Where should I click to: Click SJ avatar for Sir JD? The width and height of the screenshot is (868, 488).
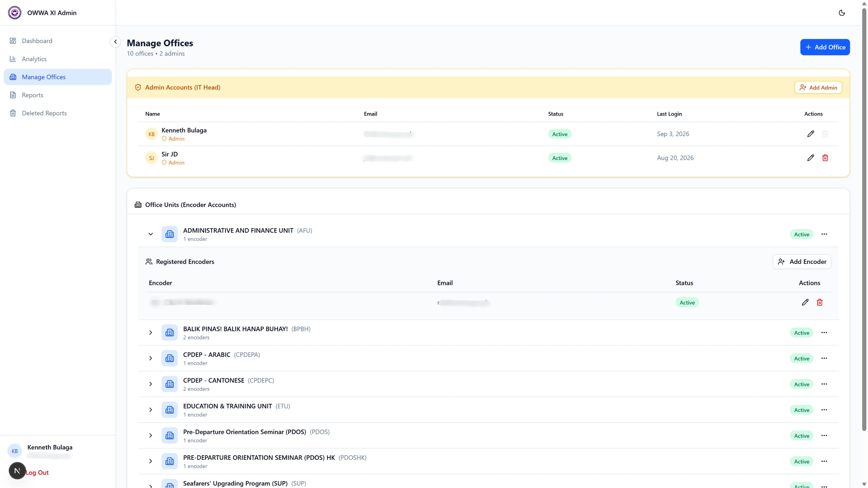tap(152, 158)
